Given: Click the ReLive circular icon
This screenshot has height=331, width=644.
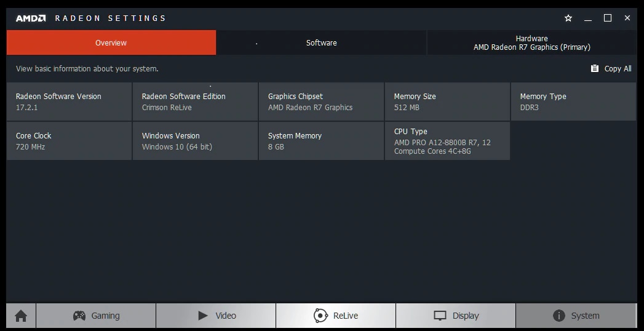Looking at the screenshot, I should [320, 316].
